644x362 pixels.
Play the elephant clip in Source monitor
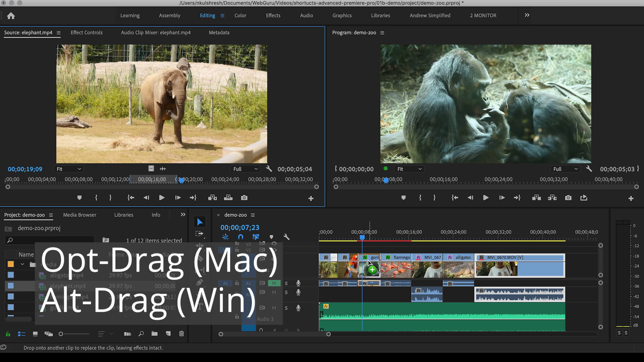(162, 198)
